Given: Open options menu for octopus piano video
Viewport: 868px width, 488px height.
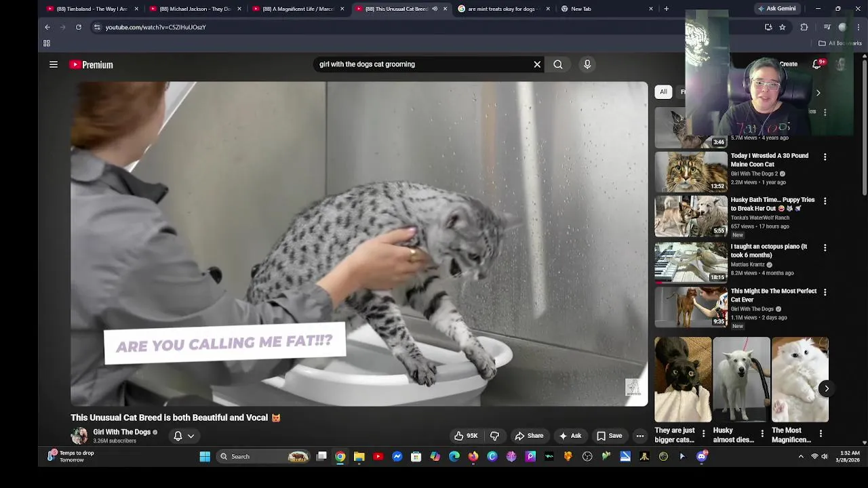Looking at the screenshot, I should 825,248.
